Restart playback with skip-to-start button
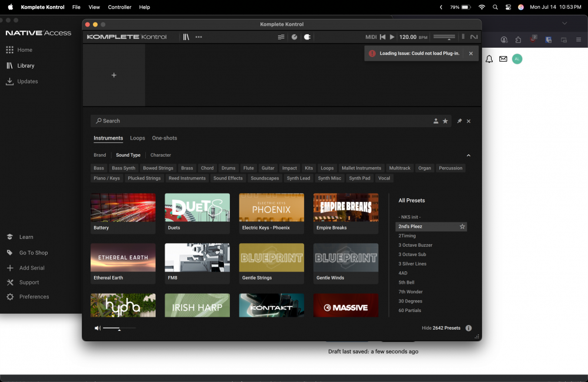This screenshot has height=382, width=588. pyautogui.click(x=383, y=36)
